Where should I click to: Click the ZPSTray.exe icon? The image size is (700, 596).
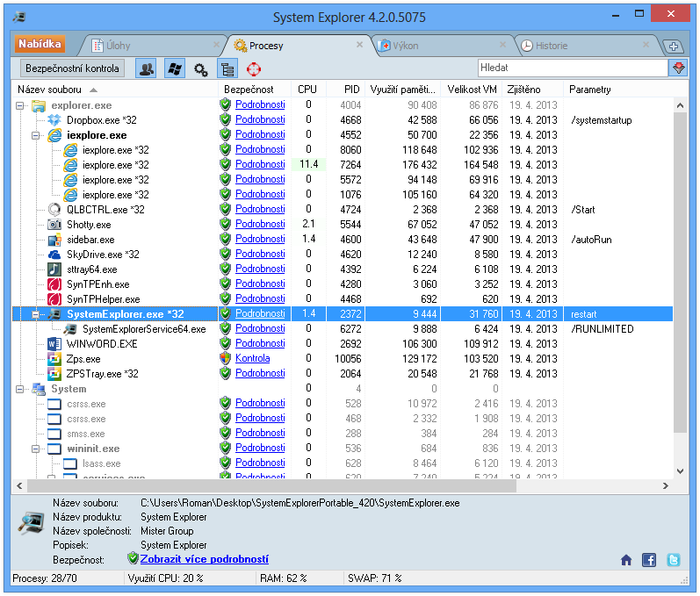(x=54, y=374)
